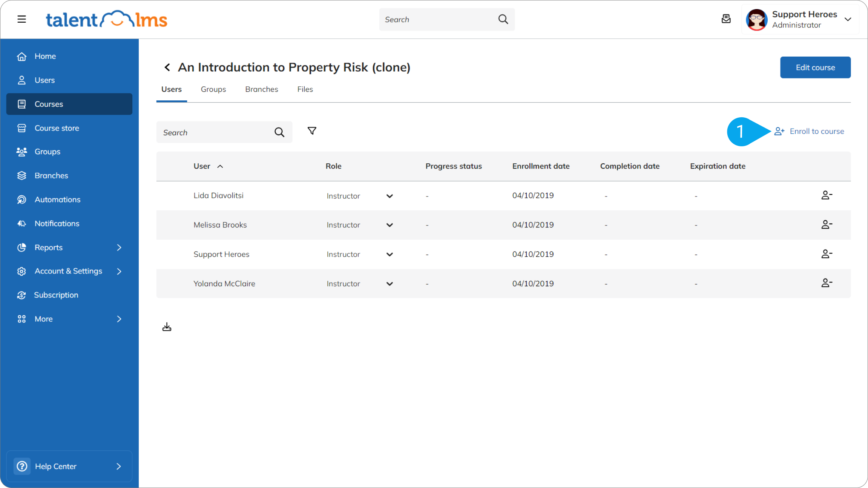
Task: Sort by the User column header
Action: 202,166
